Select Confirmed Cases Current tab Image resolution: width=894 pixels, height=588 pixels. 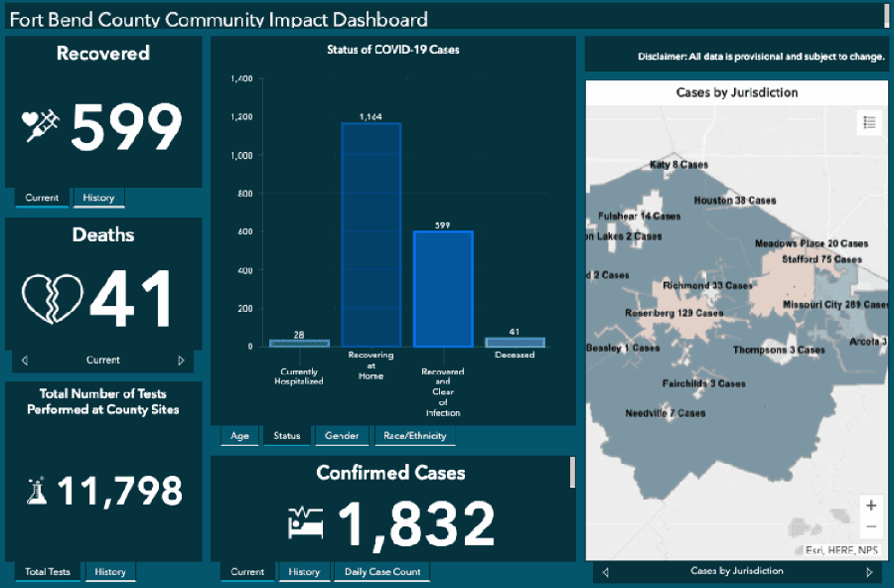pos(247,571)
